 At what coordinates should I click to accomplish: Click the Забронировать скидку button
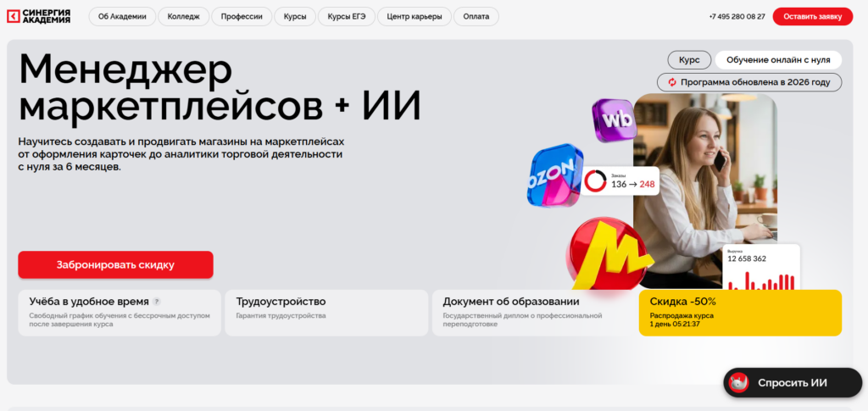tap(115, 265)
